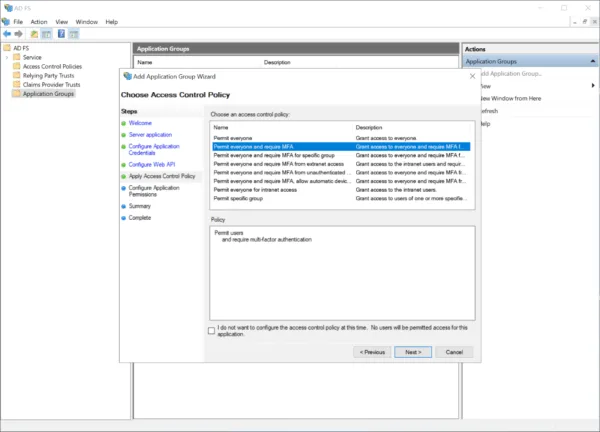Select the Permit everyone policy
The image size is (600, 432).
point(341,138)
